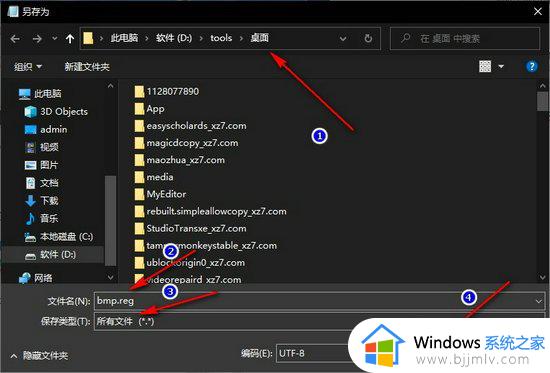Open 文档 in the sidebar
The height and width of the screenshot is (373, 550).
point(41,183)
